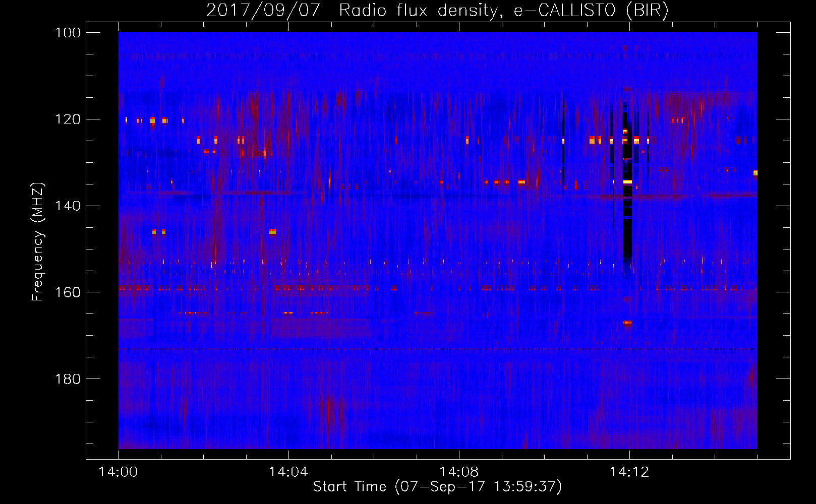This screenshot has height=504, width=816.
Task: Click the 14:00 time tick label
Action: pos(119,472)
